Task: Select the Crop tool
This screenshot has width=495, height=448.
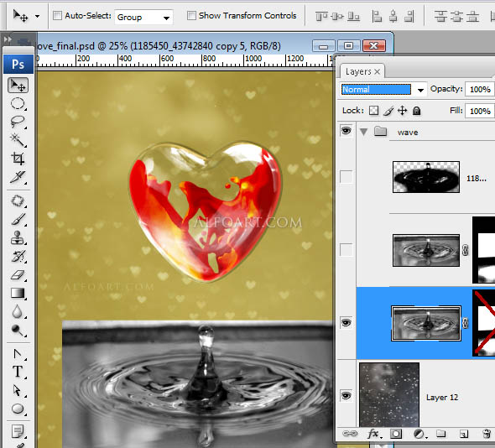Action: (18, 159)
